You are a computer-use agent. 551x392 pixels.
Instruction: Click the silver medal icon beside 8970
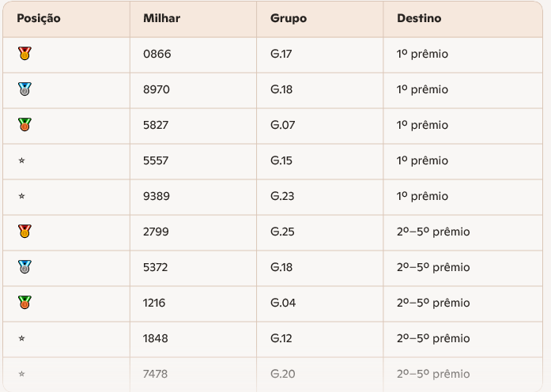(x=25, y=89)
